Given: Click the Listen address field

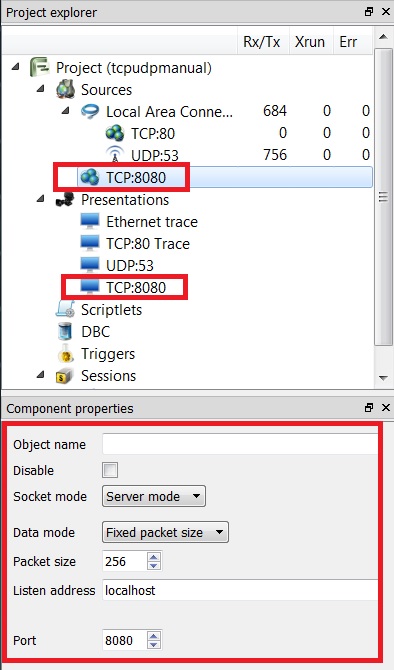Looking at the screenshot, I should pyautogui.click(x=240, y=590).
